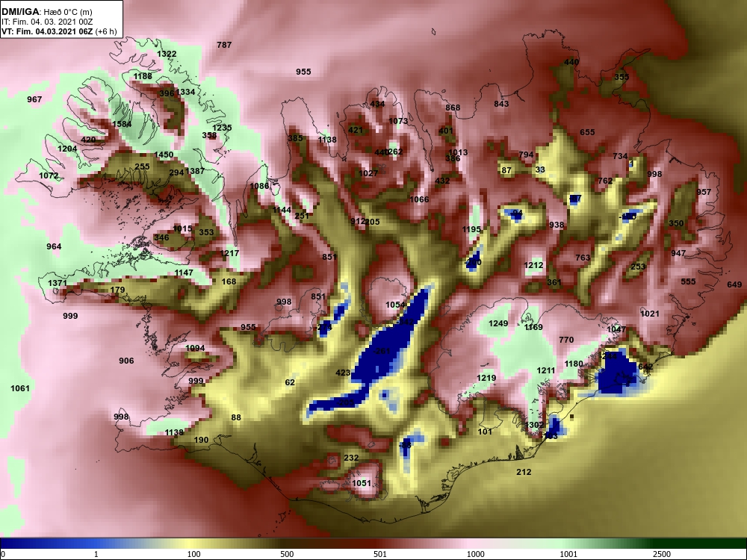Click the value 1147 on the map
Viewport: 747px width, 560px height.
184,273
